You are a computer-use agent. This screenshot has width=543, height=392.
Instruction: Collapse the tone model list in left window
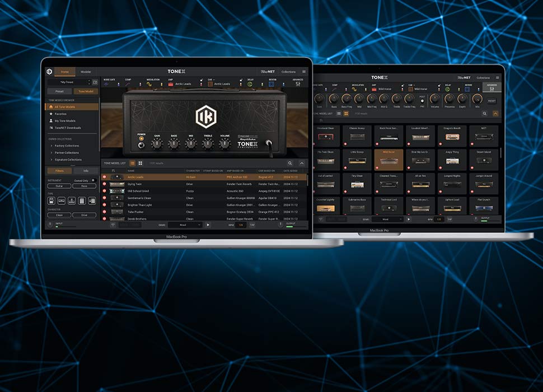click(x=302, y=163)
